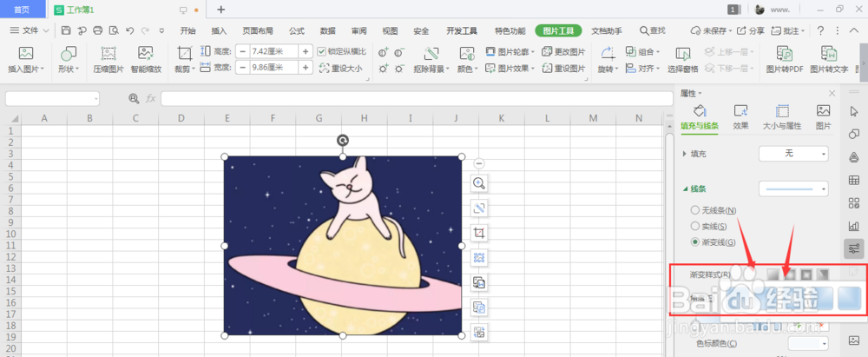
Task: Decrease picture brightness icon
Action: pyautogui.click(x=399, y=69)
